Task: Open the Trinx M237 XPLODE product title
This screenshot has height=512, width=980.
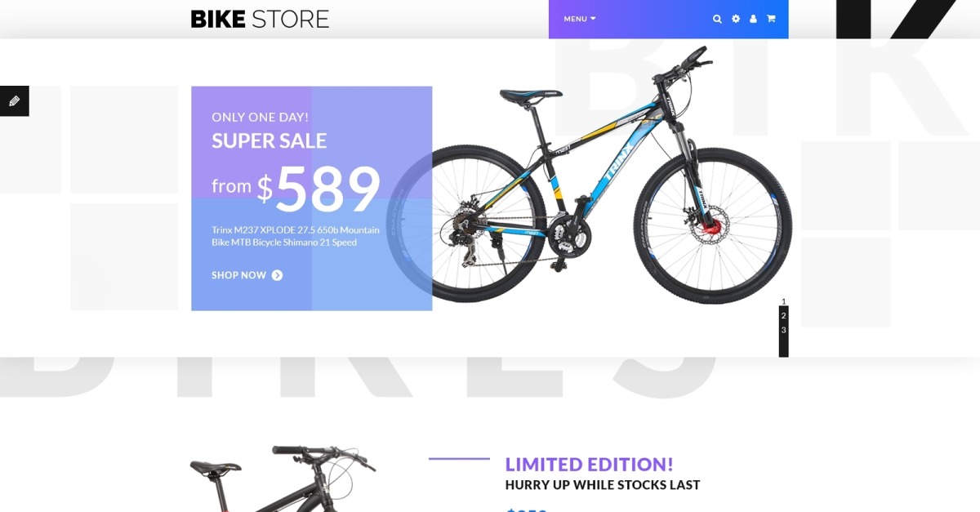Action: pos(296,236)
